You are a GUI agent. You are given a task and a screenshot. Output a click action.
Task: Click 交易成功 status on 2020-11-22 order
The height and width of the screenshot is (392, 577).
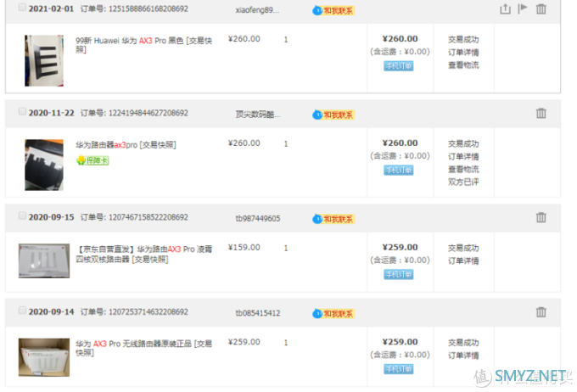[463, 143]
